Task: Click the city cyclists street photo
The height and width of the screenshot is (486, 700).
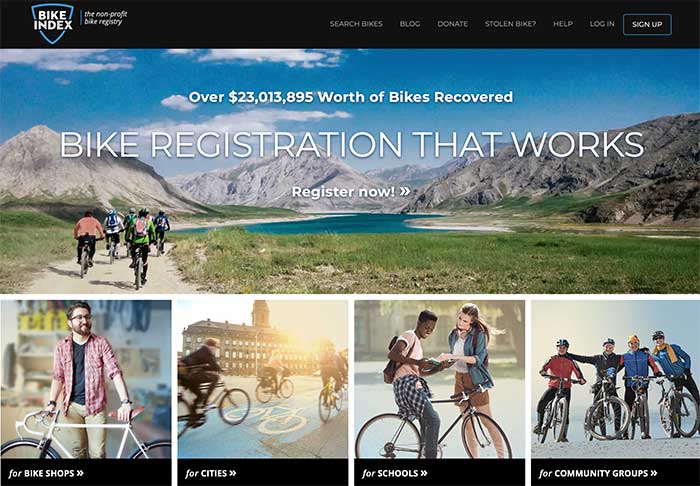Action: coord(262,379)
